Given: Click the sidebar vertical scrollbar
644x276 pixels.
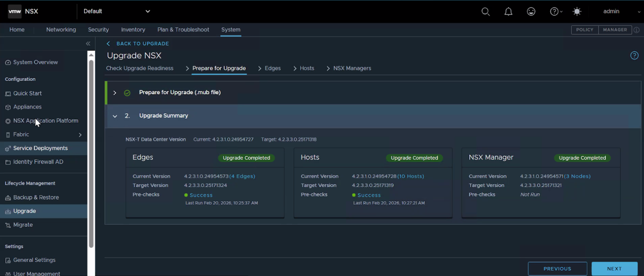Looking at the screenshot, I should 91,152.
